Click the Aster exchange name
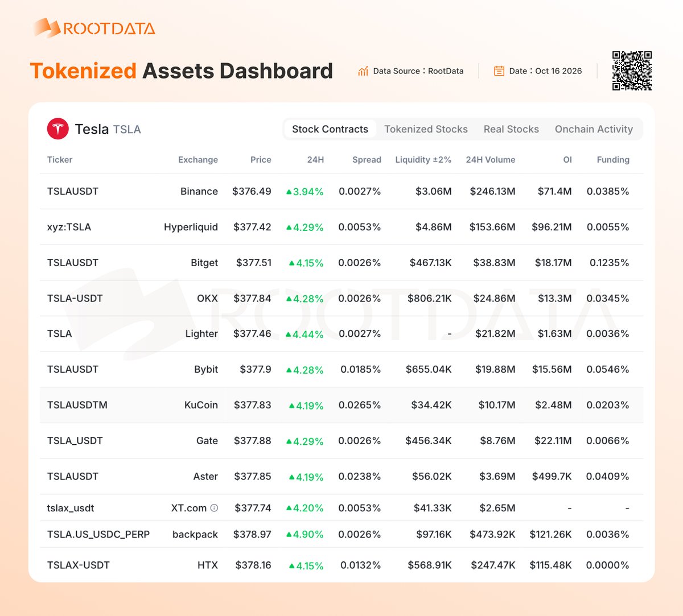Viewport: 683px width, 616px height. (x=205, y=476)
